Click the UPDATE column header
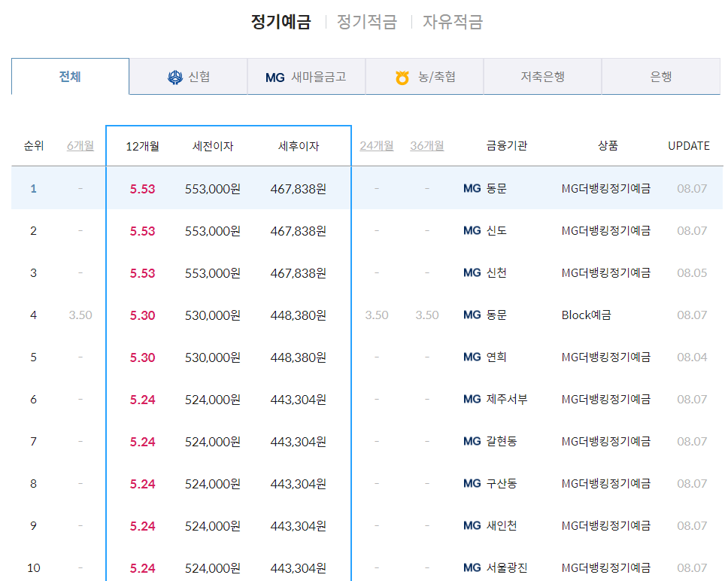The width and height of the screenshot is (728, 581). pos(689,146)
